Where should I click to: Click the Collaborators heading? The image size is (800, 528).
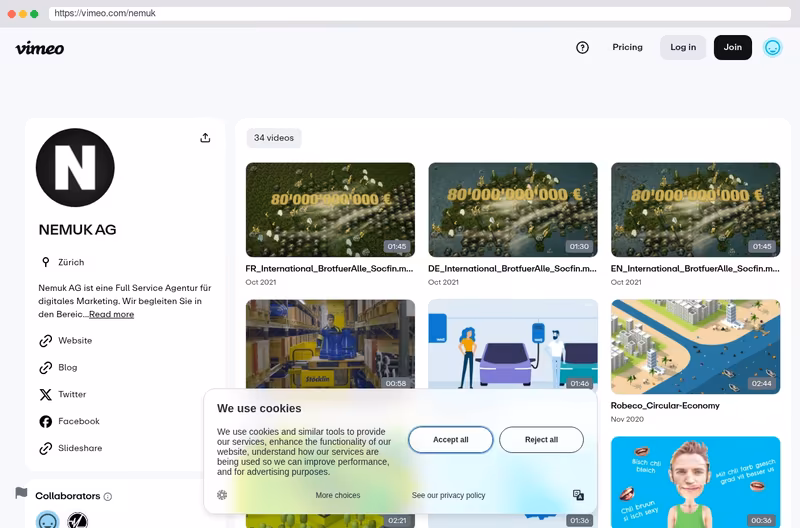[x=68, y=496]
